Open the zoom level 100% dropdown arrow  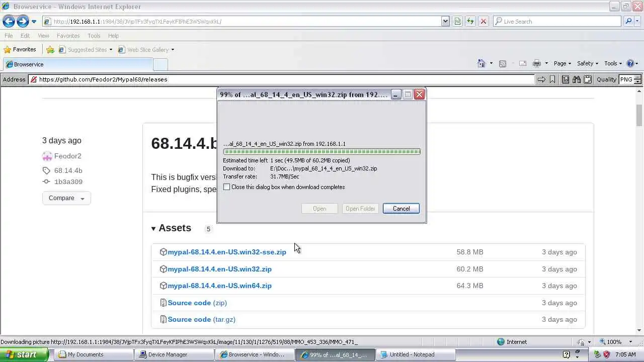pos(630,342)
